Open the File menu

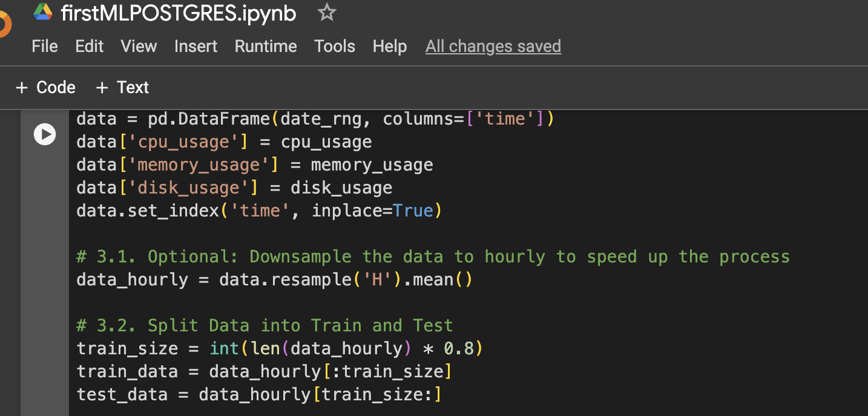[x=44, y=46]
